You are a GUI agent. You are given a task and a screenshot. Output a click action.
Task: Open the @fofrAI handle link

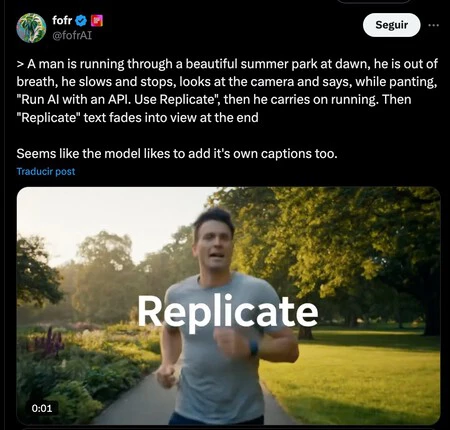click(72, 35)
